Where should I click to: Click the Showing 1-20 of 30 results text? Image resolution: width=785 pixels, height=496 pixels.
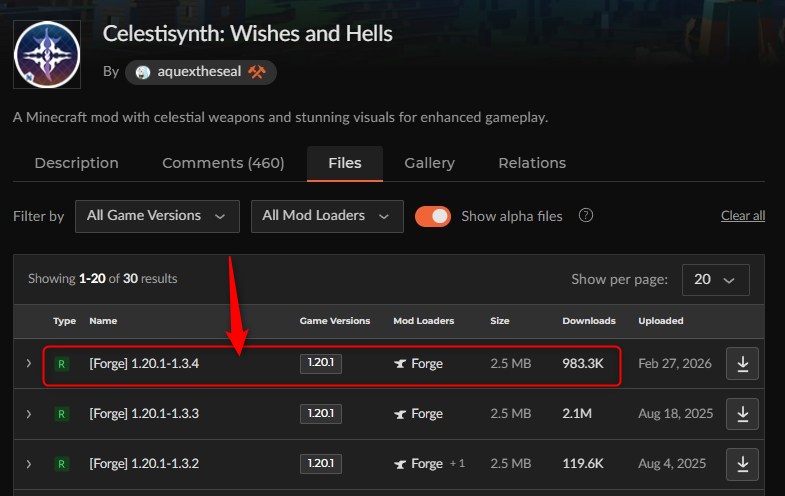point(103,279)
